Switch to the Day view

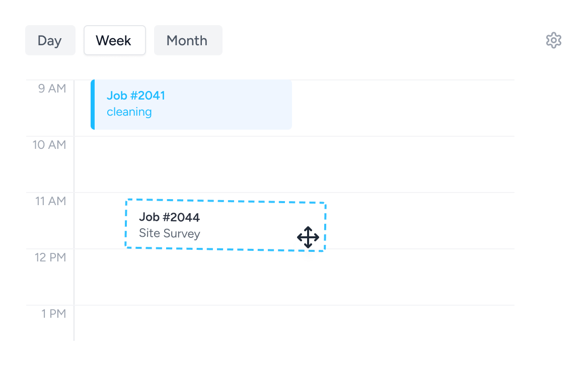pos(50,40)
